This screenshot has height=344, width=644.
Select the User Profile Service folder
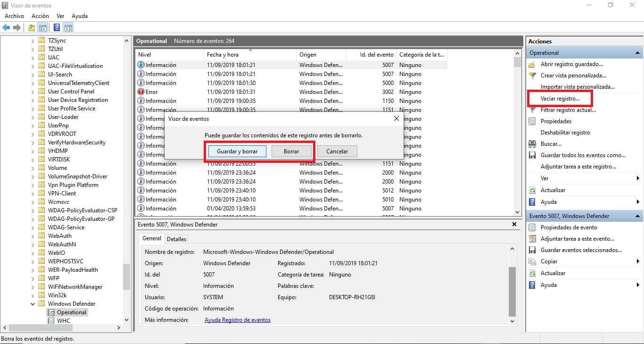pos(71,109)
